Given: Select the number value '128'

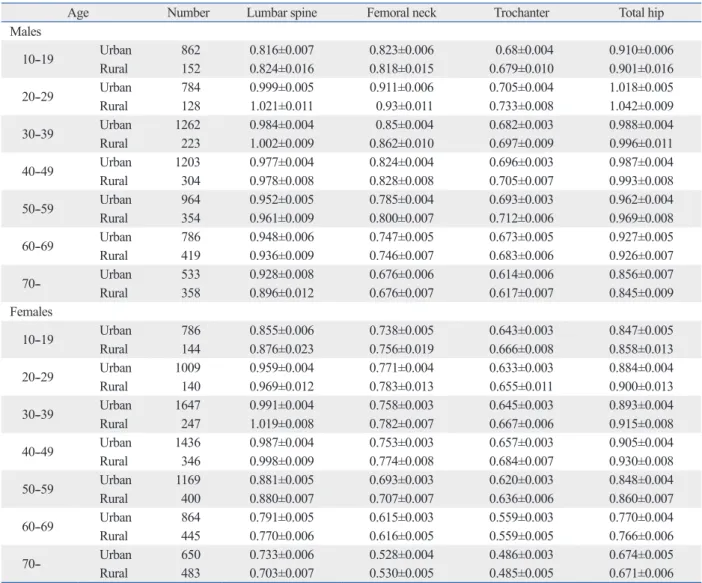Looking at the screenshot, I should pos(191,106).
